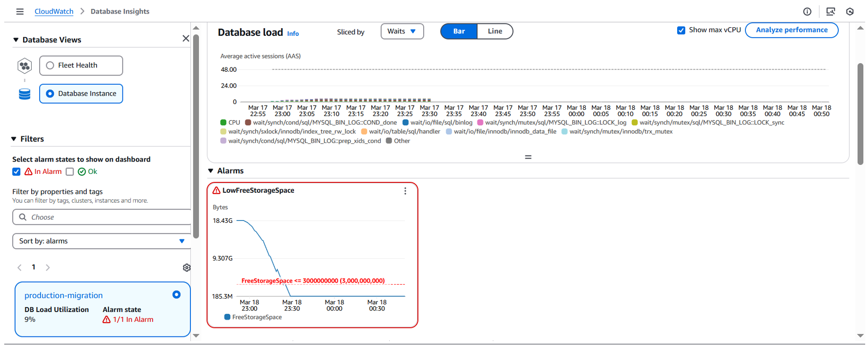Viewport: 868px width, 351px height.
Task: Select the production-migration instance radio button
Action: click(x=176, y=294)
